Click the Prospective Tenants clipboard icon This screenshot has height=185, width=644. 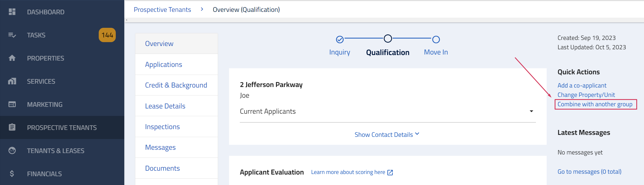[x=12, y=127]
